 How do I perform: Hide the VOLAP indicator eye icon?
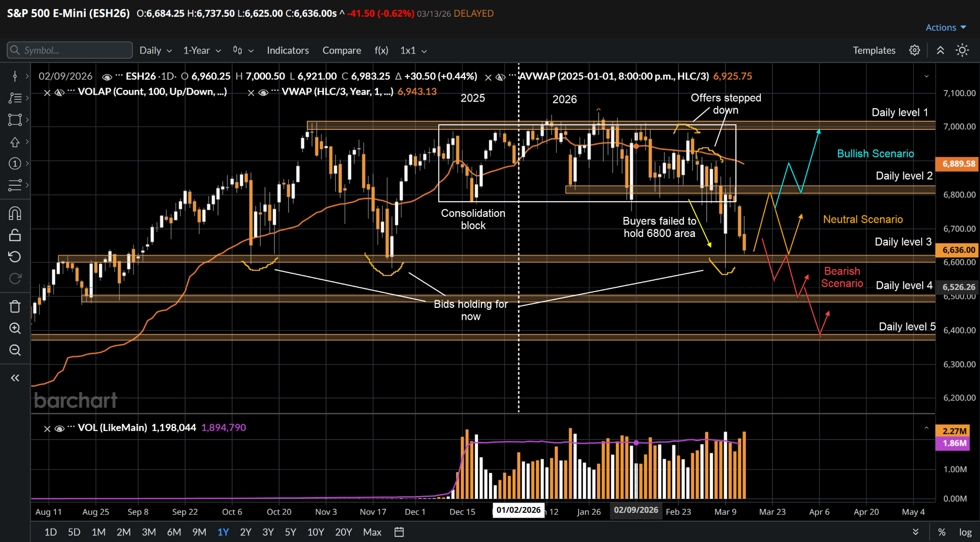tap(59, 92)
